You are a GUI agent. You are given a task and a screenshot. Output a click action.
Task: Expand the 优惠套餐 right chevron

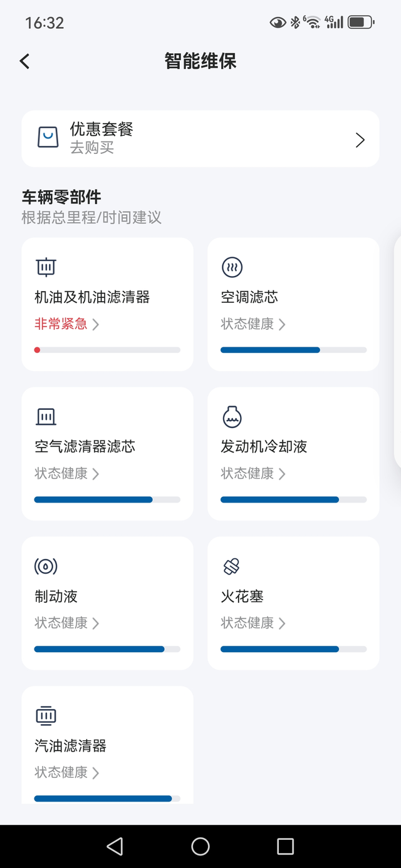(x=360, y=140)
